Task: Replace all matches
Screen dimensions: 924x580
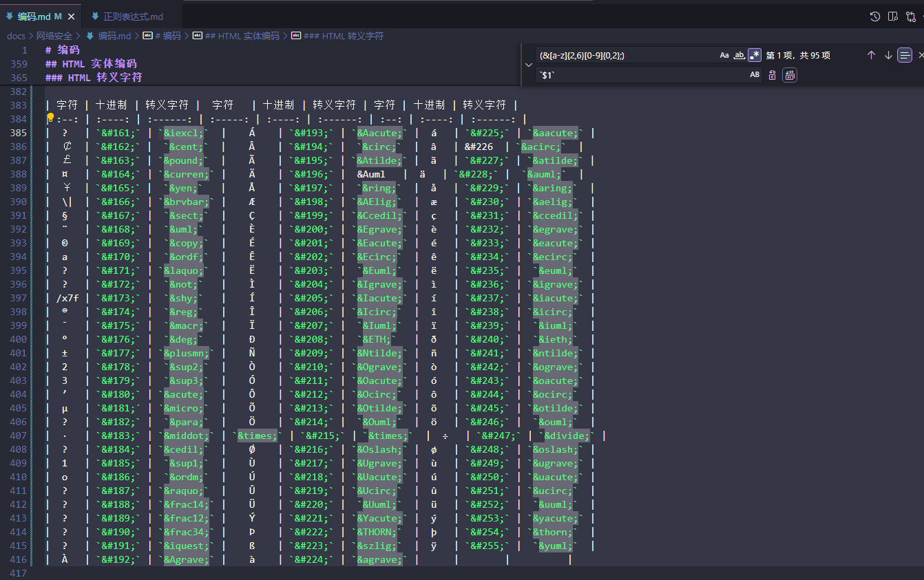Action: tap(790, 75)
